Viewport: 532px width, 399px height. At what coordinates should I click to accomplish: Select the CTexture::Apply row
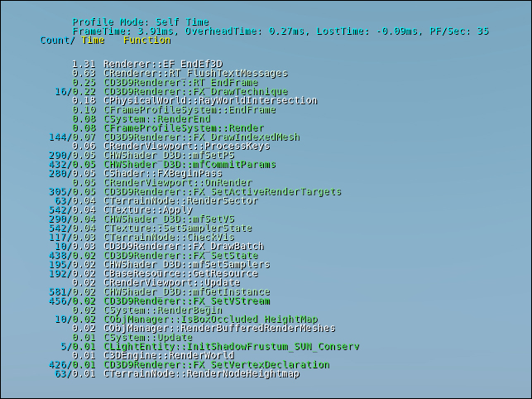tap(121, 210)
